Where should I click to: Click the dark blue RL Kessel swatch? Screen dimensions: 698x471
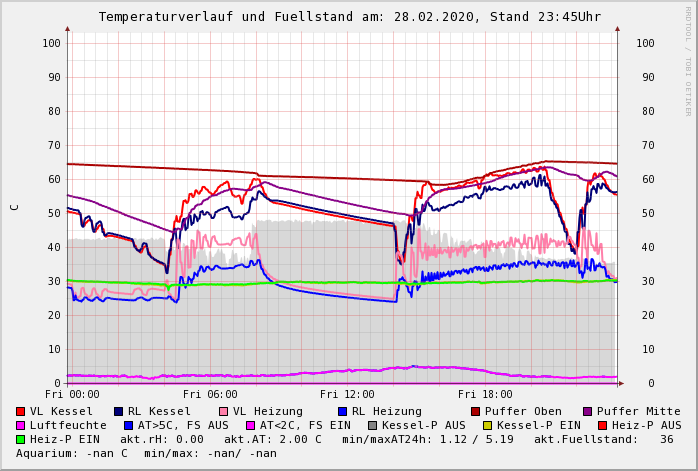pos(118,411)
